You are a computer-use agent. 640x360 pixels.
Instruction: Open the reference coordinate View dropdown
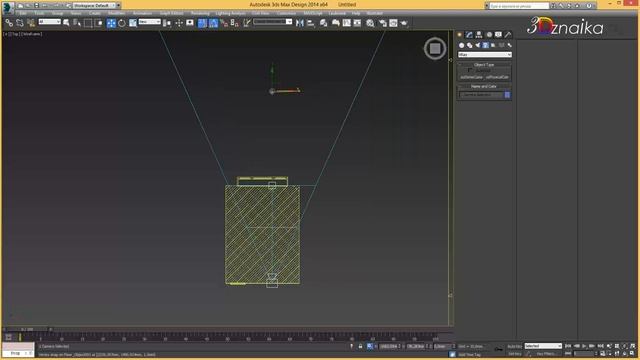149,22
